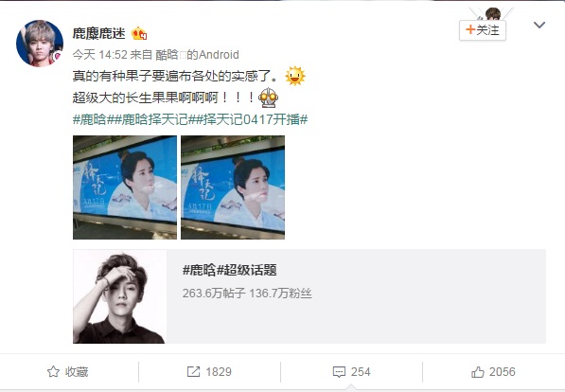Like the post with thumbs-up icon
This screenshot has height=392, width=565.
coord(478,372)
